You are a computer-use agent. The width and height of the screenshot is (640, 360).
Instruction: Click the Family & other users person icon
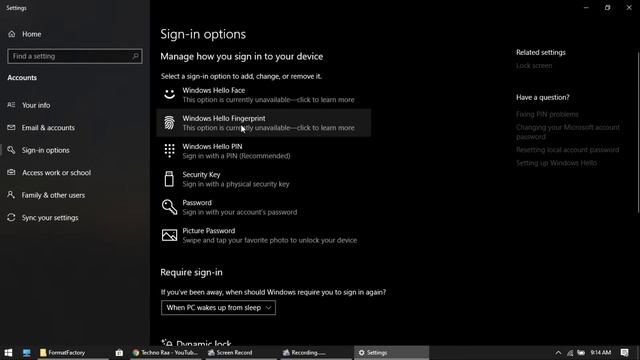(x=11, y=195)
